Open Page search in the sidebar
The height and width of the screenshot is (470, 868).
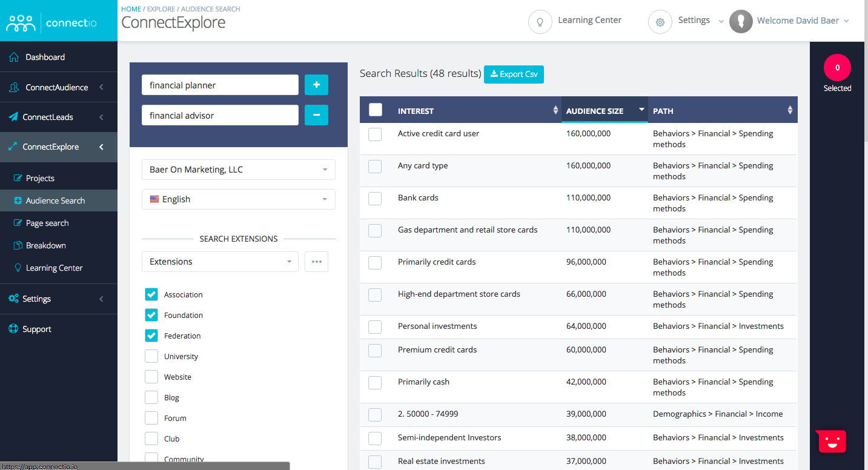tap(47, 223)
